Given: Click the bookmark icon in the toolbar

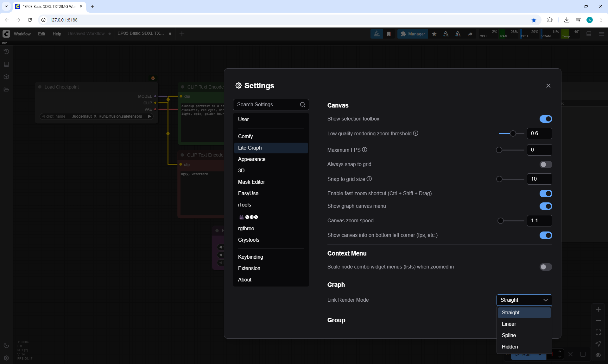Looking at the screenshot, I should click(389, 34).
